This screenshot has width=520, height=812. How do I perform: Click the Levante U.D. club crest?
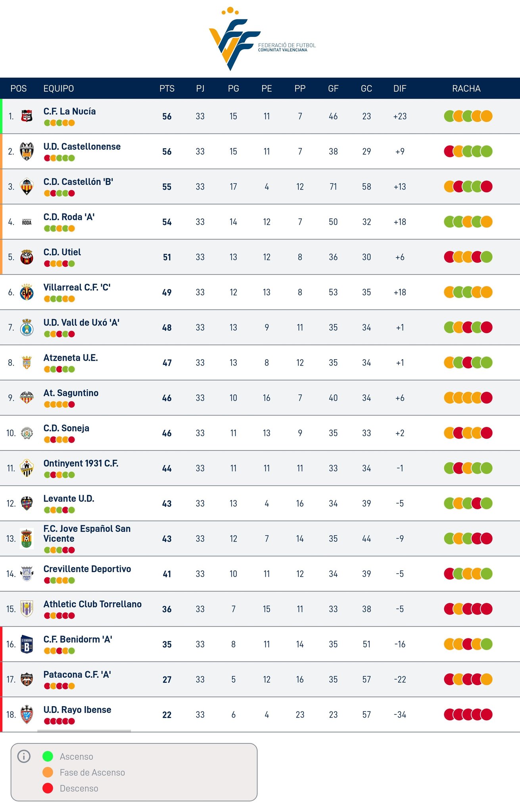tap(27, 503)
